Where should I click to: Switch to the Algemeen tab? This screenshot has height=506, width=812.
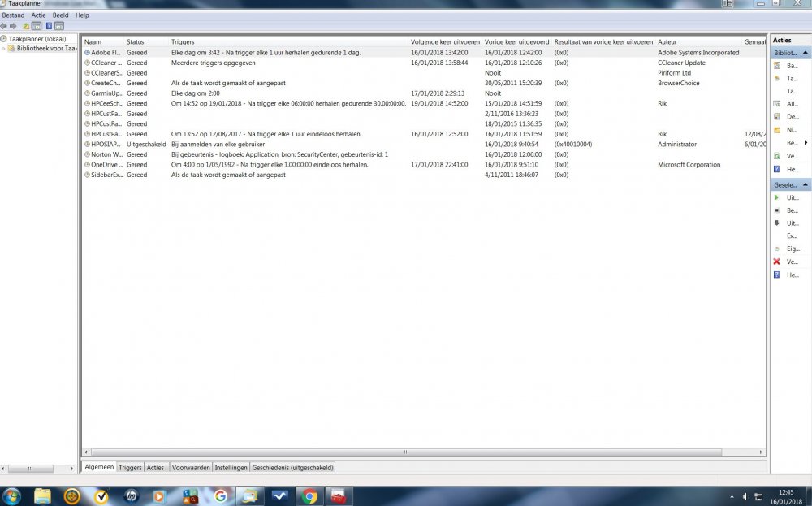tap(99, 467)
